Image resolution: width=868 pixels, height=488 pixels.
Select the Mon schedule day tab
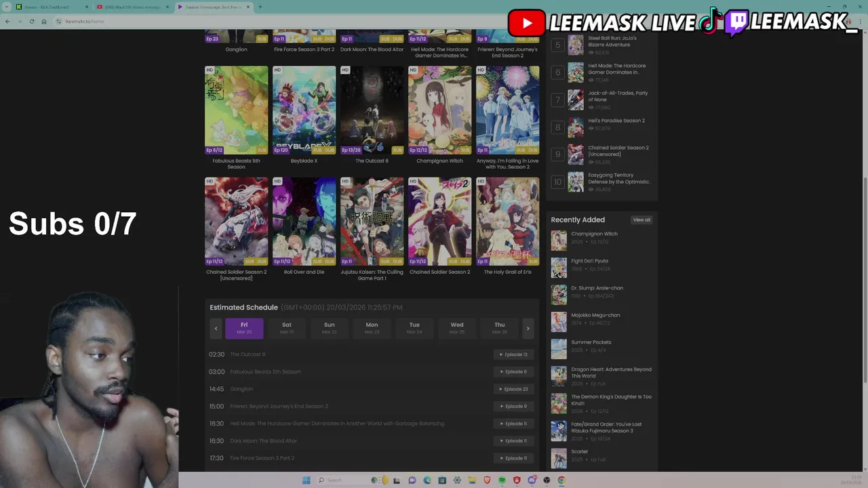tap(372, 328)
